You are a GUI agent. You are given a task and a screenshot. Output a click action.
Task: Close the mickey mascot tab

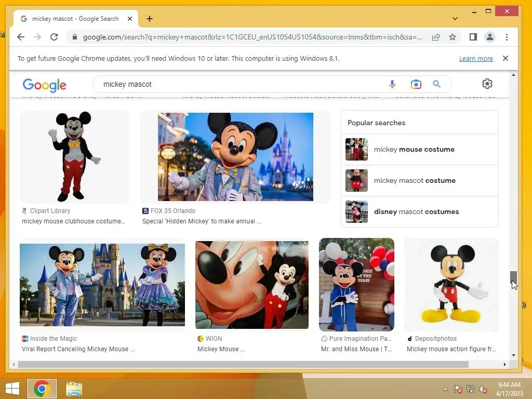129,19
